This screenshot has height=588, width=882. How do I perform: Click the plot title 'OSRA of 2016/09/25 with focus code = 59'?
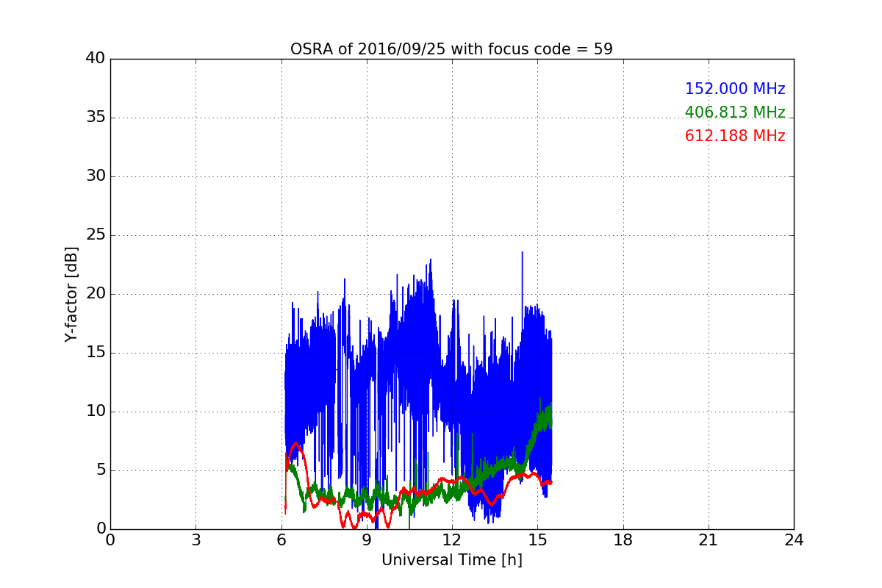click(x=451, y=49)
